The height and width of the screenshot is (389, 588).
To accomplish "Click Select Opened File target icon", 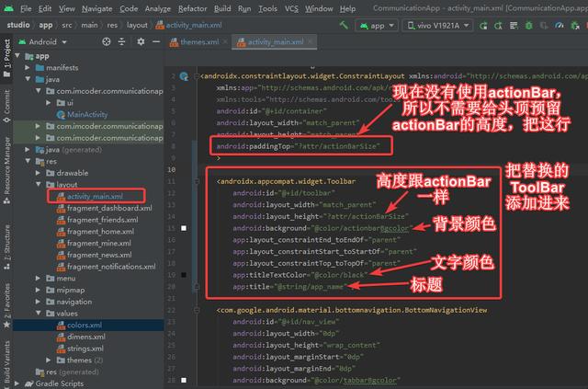I will 107,41.
